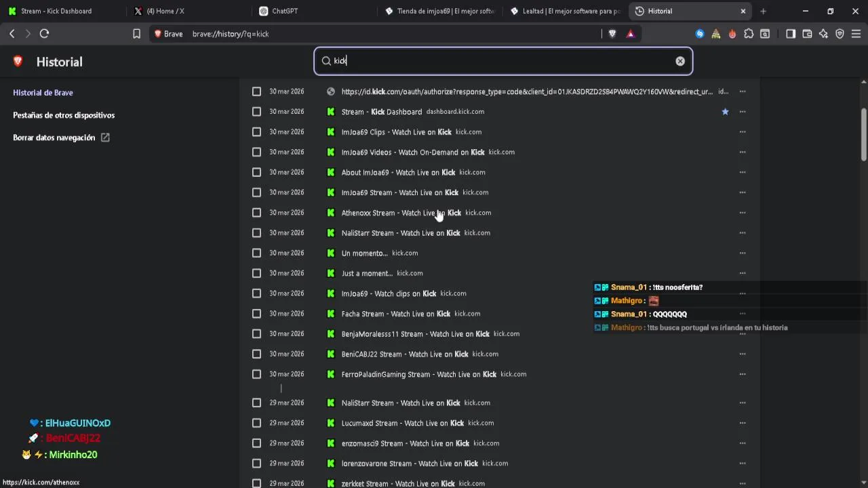Open the Shazam extension icon
868x488 pixels.
(700, 34)
